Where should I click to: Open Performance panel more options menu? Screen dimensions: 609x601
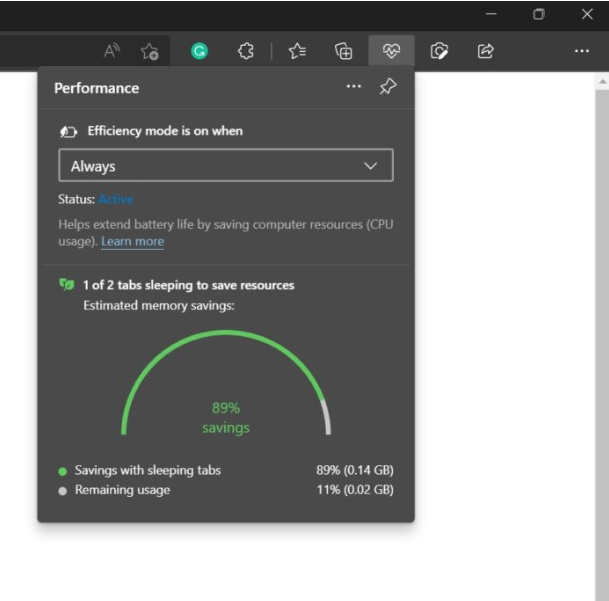point(353,86)
